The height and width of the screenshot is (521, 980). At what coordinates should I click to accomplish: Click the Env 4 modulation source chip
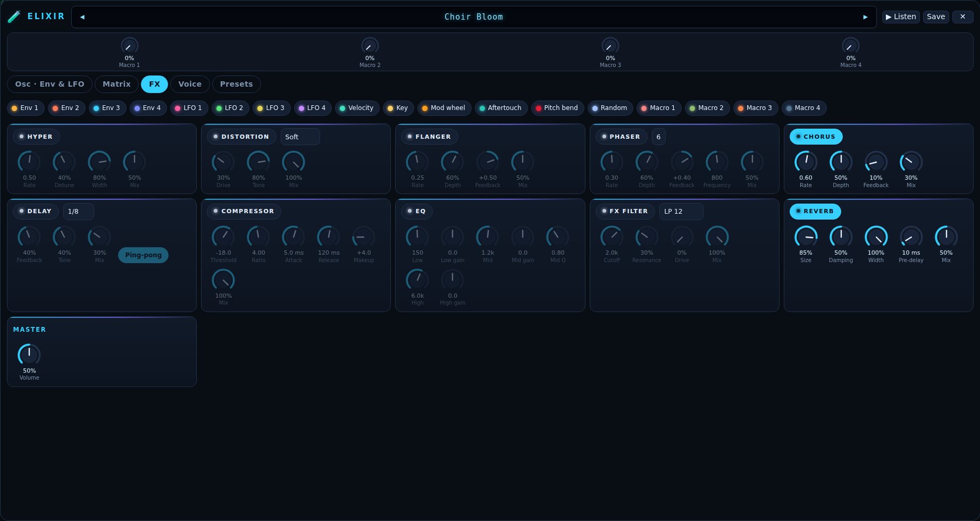(148, 108)
